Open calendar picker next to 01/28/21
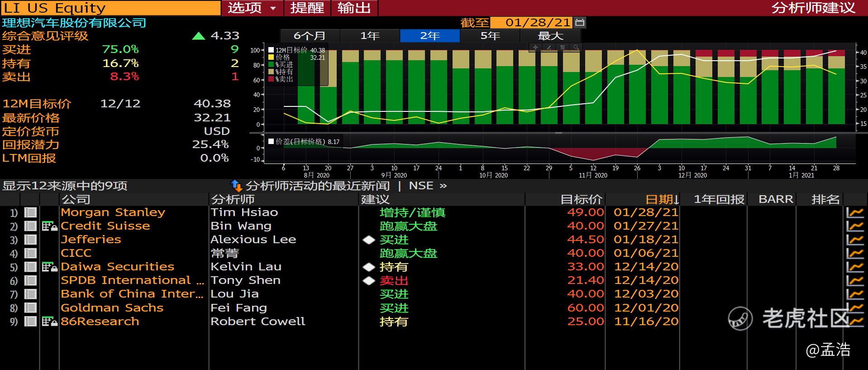 [580, 22]
